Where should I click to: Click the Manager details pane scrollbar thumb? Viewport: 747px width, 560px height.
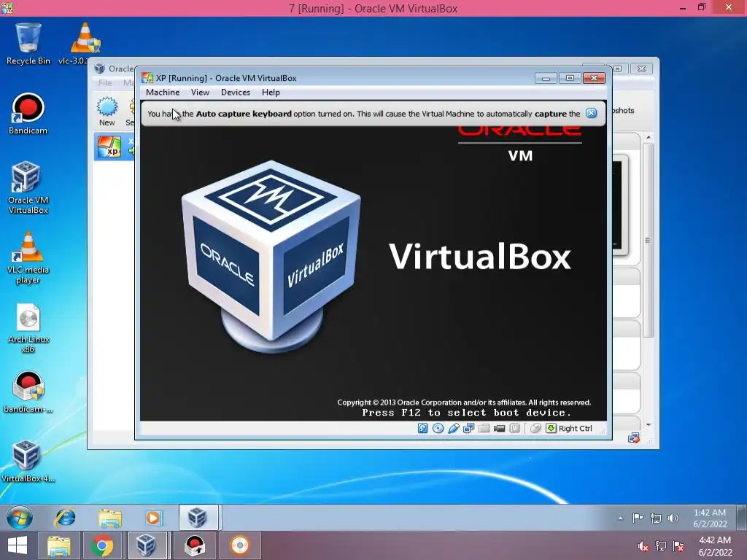(x=648, y=240)
